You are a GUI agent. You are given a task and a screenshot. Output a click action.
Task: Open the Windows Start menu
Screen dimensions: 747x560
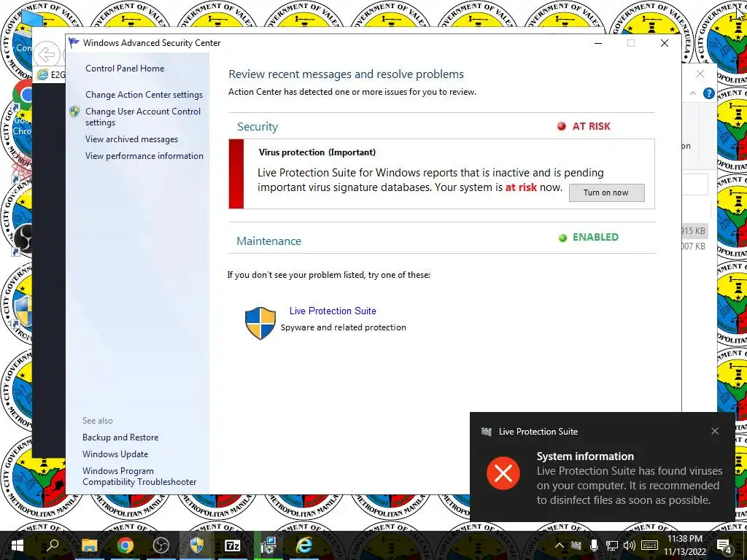18,545
